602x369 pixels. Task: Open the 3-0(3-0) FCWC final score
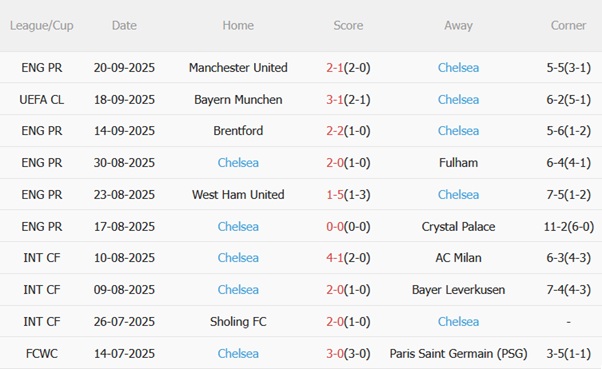point(348,353)
